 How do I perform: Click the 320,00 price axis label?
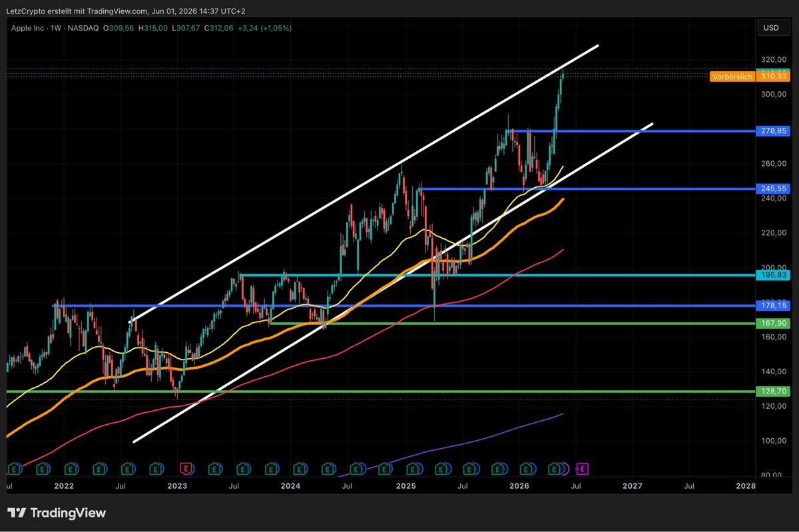[x=775, y=59]
